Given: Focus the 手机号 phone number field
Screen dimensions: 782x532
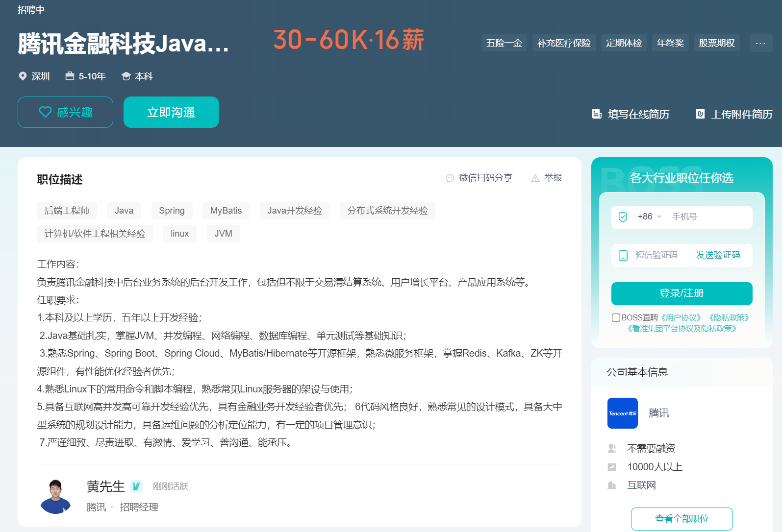Looking at the screenshot, I should coord(708,217).
